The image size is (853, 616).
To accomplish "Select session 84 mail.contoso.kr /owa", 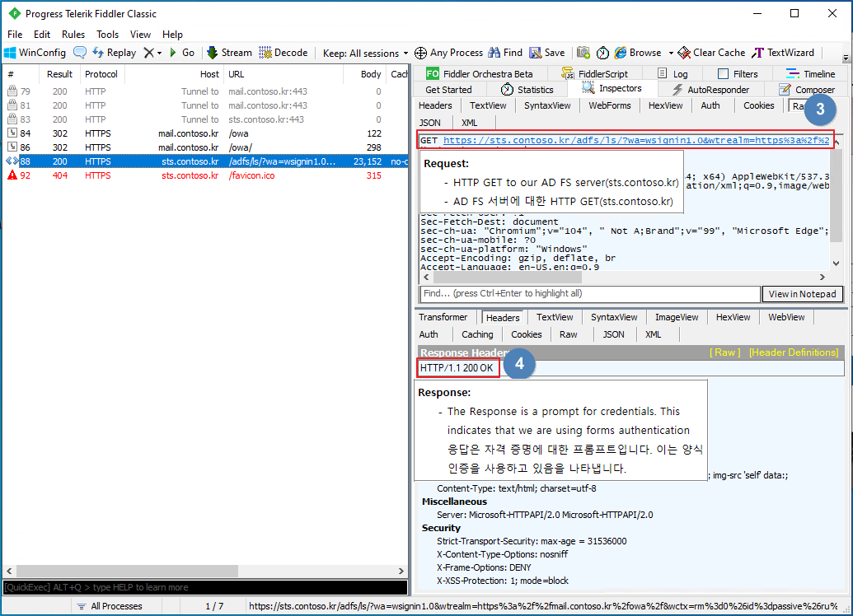I will [204, 133].
